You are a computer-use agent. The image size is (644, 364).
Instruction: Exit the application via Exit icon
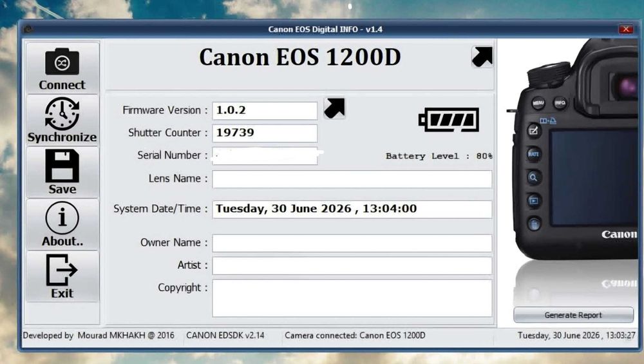point(62,276)
